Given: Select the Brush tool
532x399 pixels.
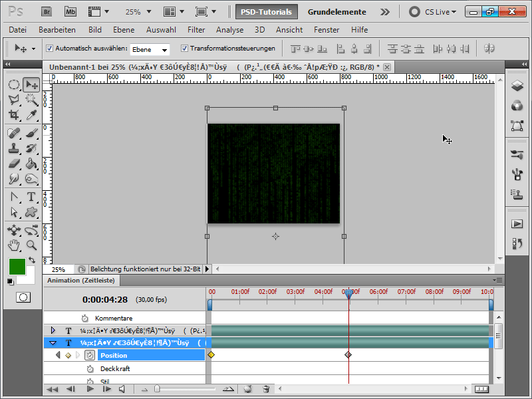Looking at the screenshot, I should (31, 133).
